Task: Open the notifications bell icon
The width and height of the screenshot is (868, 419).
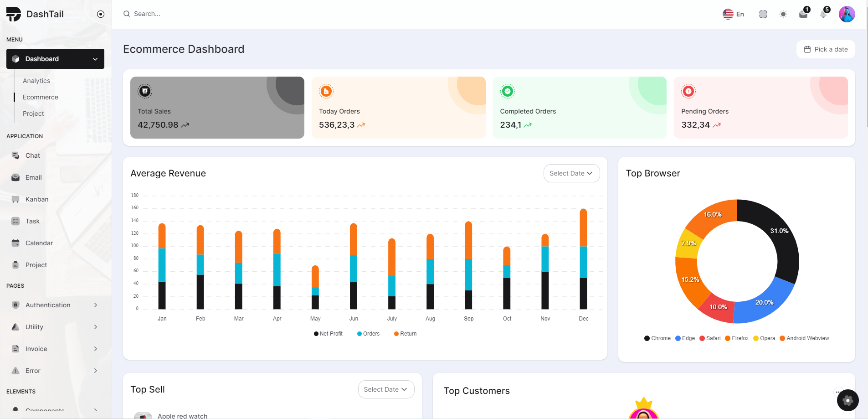Action: tap(824, 14)
